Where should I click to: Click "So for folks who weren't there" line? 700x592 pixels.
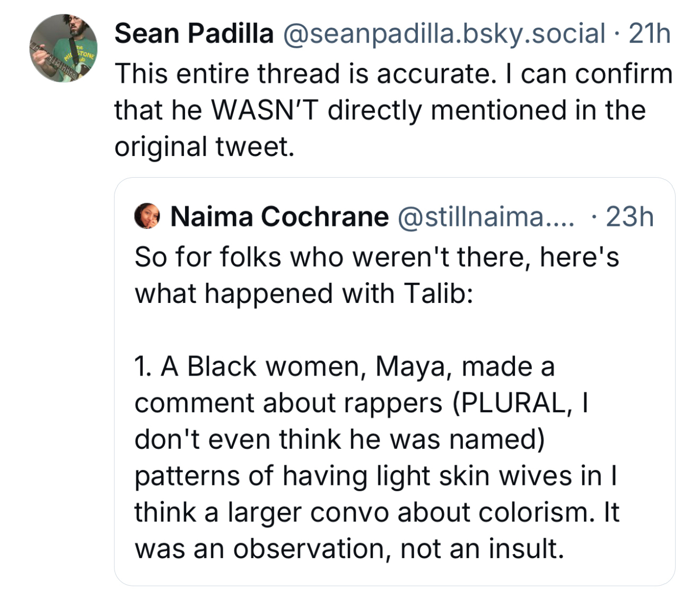point(377,257)
